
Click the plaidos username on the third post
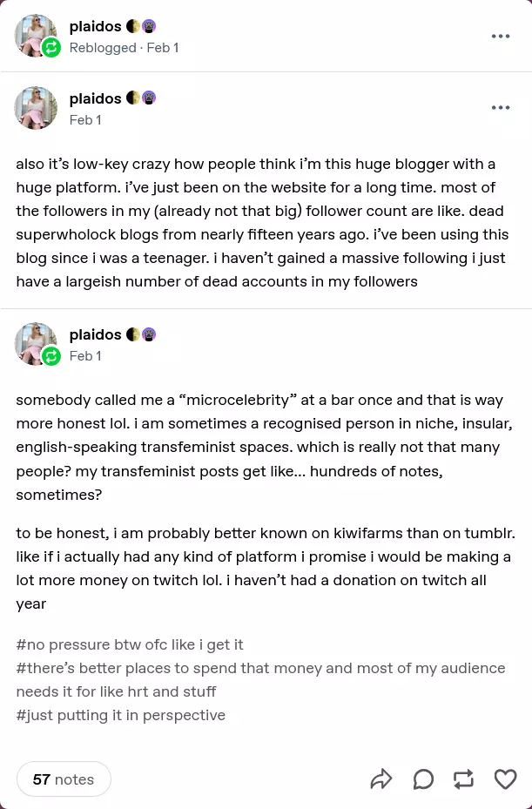coord(95,334)
